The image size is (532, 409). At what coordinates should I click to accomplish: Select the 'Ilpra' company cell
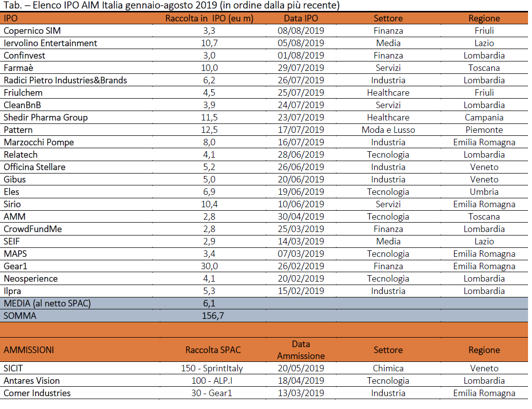12,291
